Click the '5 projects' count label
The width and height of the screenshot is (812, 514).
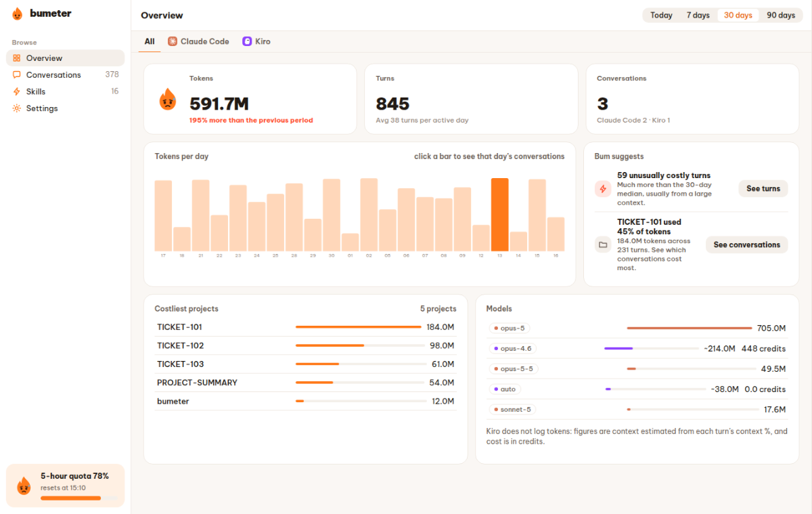[438, 309]
